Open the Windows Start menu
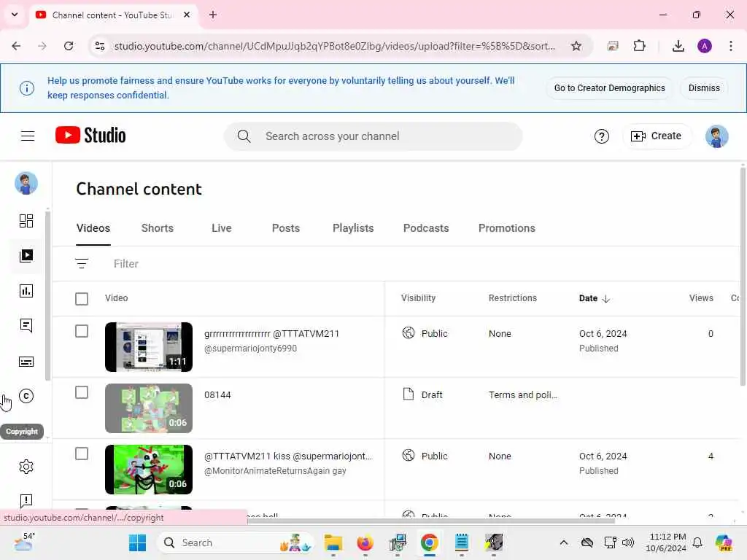This screenshot has height=560, width=747. coord(138,542)
